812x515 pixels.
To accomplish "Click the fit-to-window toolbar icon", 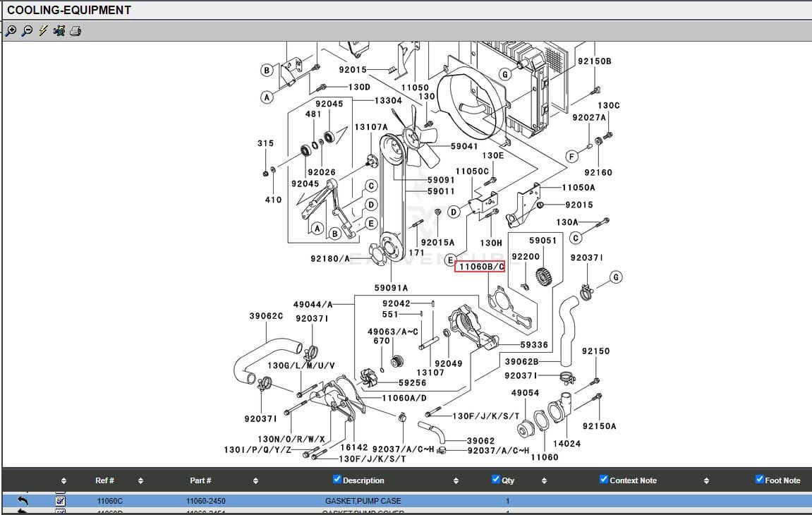I will [59, 31].
